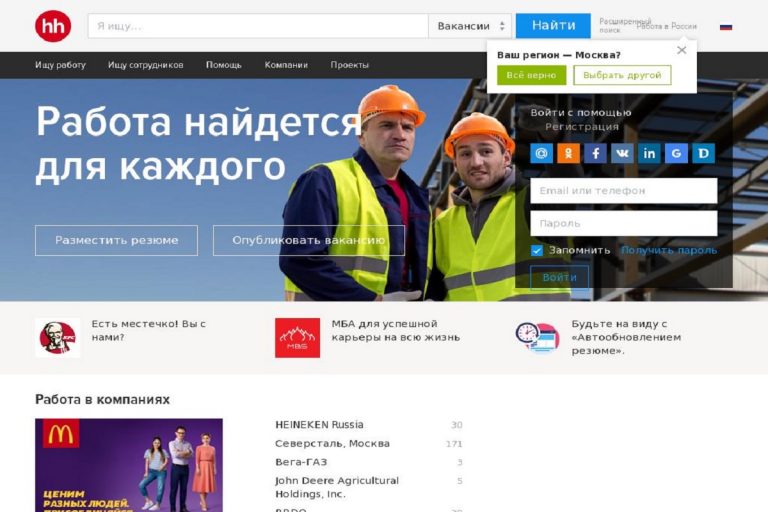Click Разместить резюме button
Viewport: 768px width, 512px height.
117,241
